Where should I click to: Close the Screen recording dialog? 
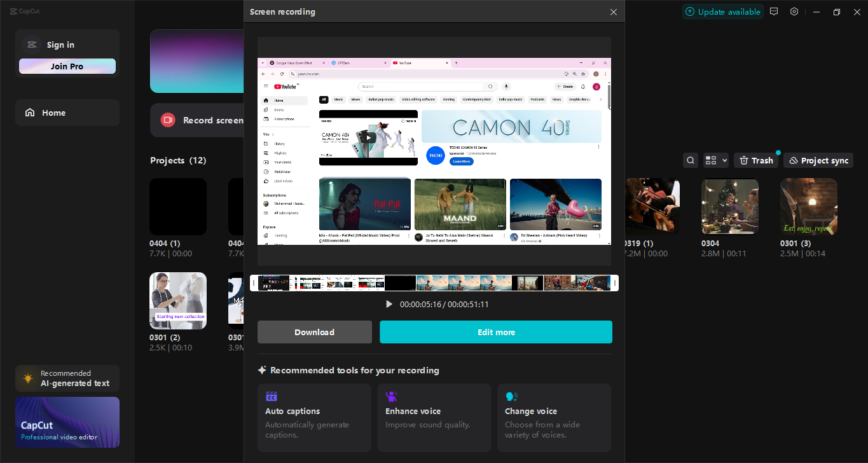[x=614, y=12]
